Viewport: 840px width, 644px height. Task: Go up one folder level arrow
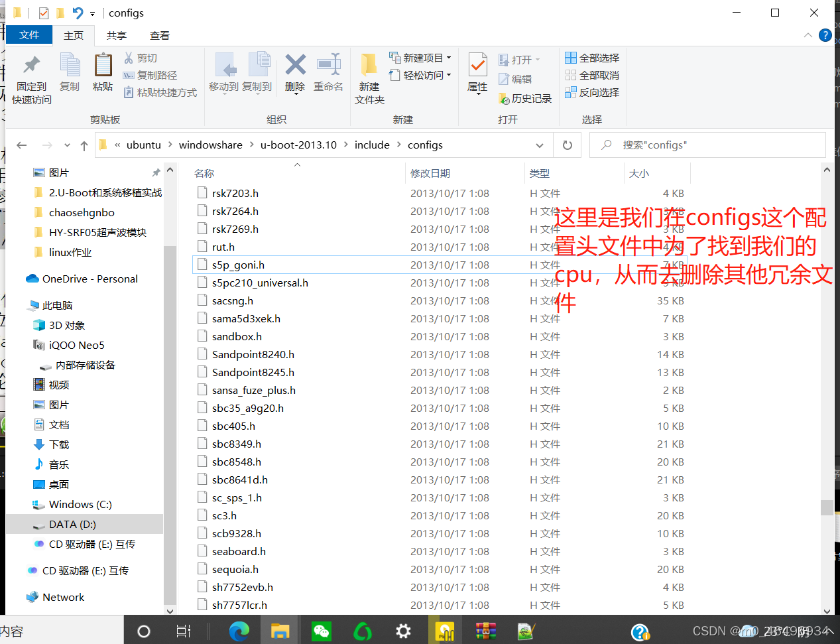point(84,145)
